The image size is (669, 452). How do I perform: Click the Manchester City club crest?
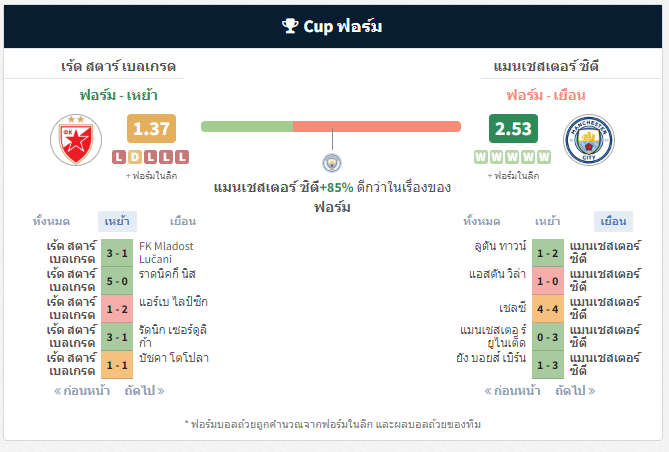pos(589,140)
